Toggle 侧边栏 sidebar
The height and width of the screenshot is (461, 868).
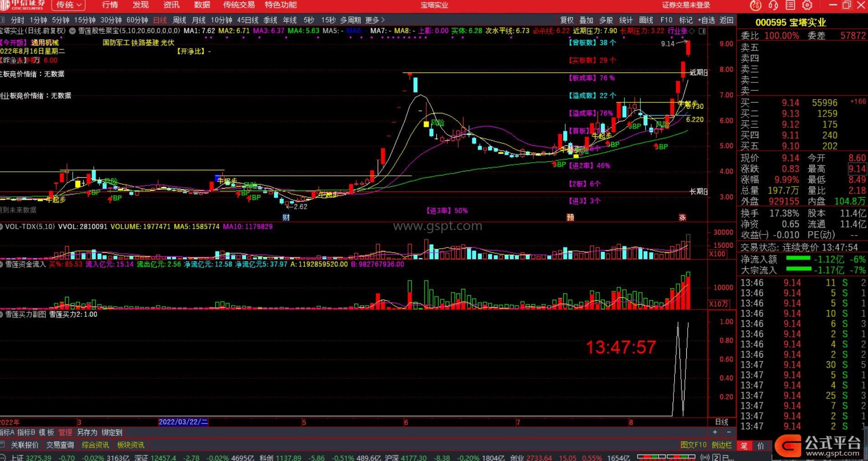click(721, 445)
